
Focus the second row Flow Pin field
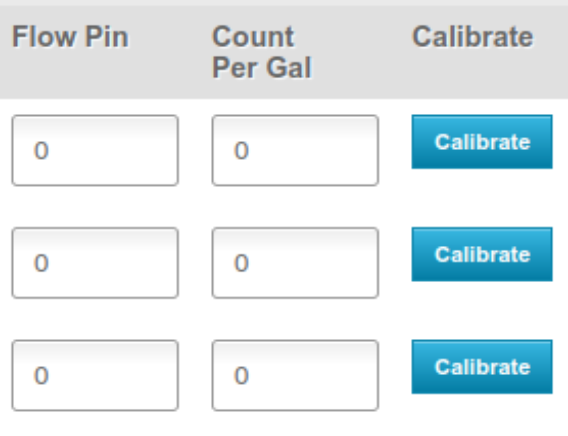(95, 263)
